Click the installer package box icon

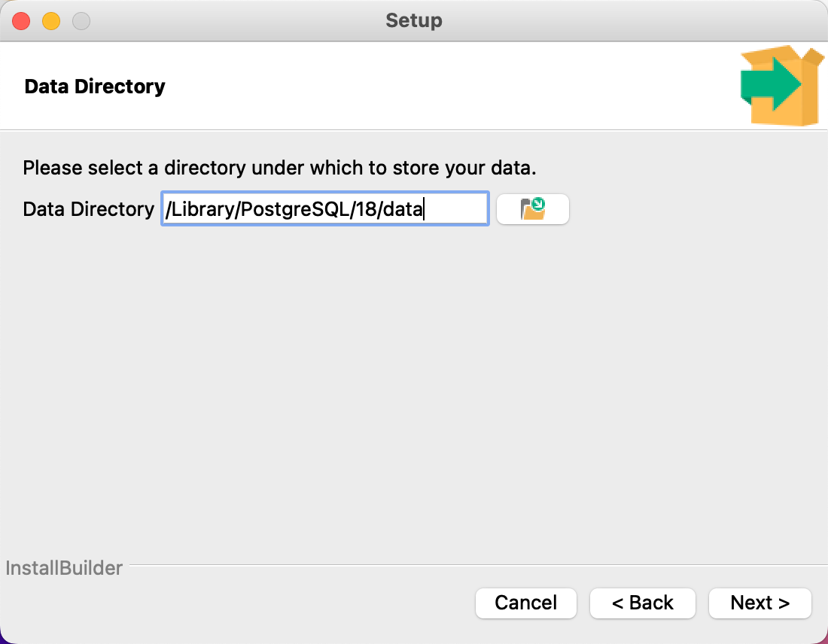point(782,86)
